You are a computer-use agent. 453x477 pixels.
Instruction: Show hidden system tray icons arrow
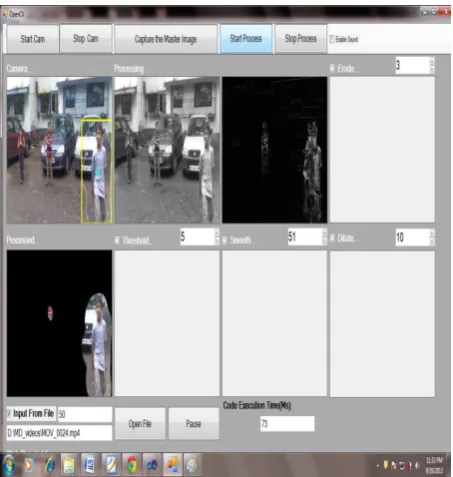[x=378, y=465]
